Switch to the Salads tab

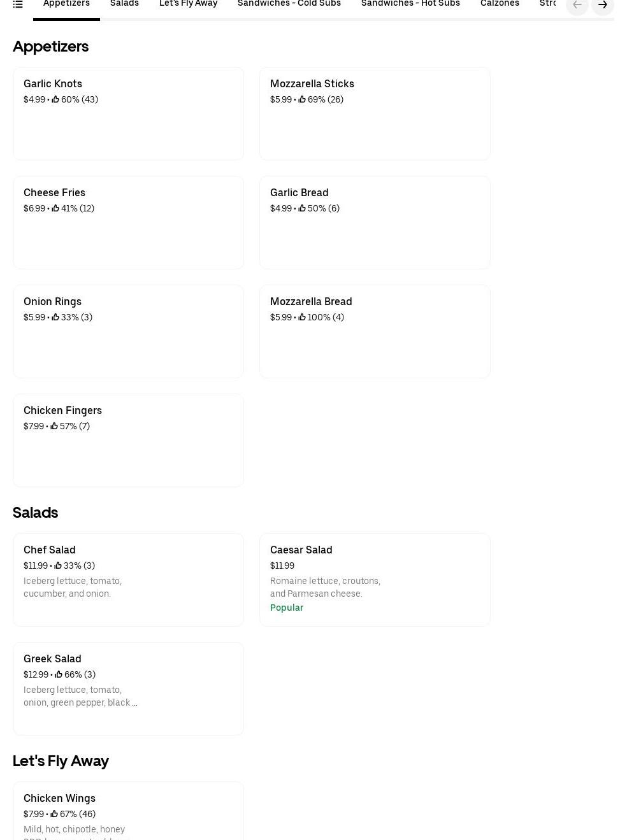[124, 4]
